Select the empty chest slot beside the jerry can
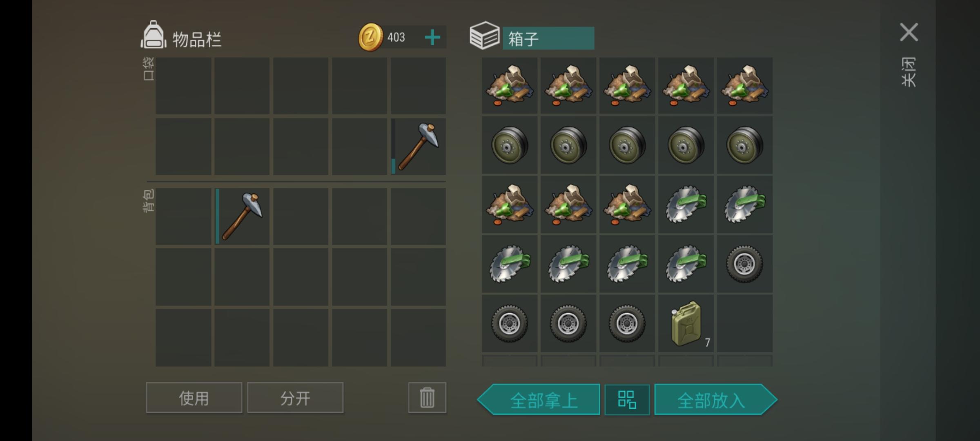This screenshot has width=980, height=441. point(744,323)
